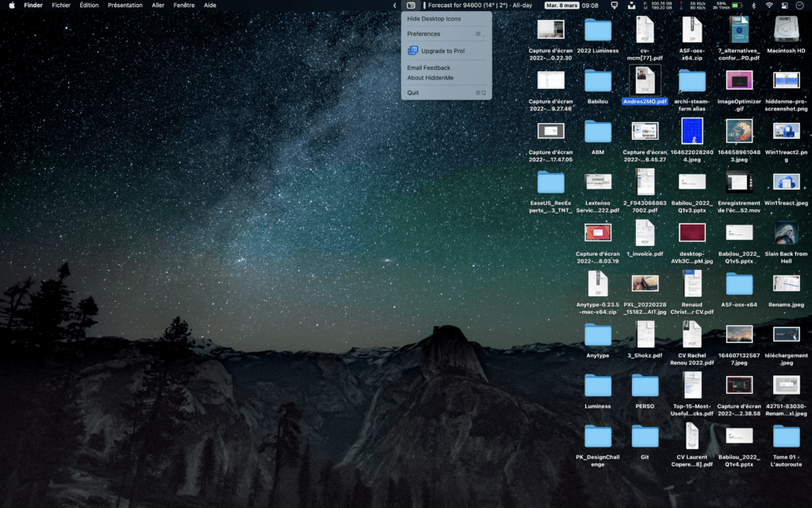Select the Win11react.jpeg thumbnail
This screenshot has height=508, width=812.
click(x=786, y=182)
